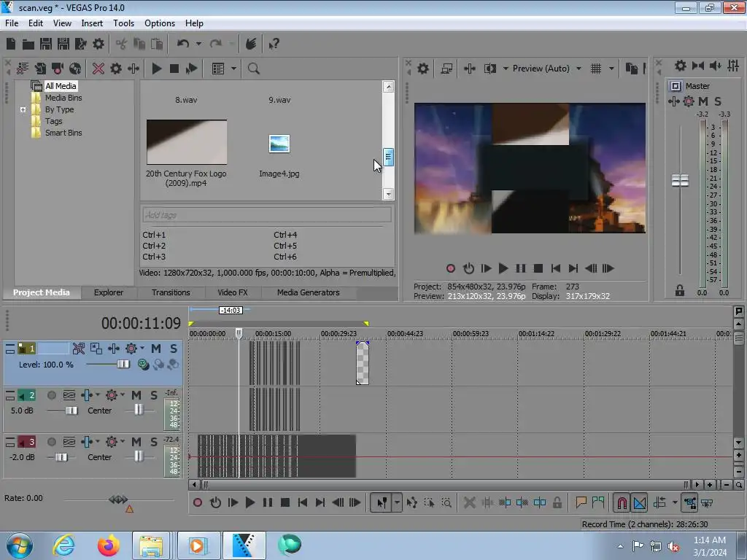
Task: Click the Remove selected media red X icon
Action: click(x=98, y=69)
